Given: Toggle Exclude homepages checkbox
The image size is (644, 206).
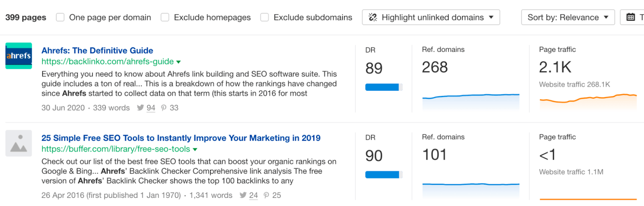Looking at the screenshot, I should coord(165,17).
